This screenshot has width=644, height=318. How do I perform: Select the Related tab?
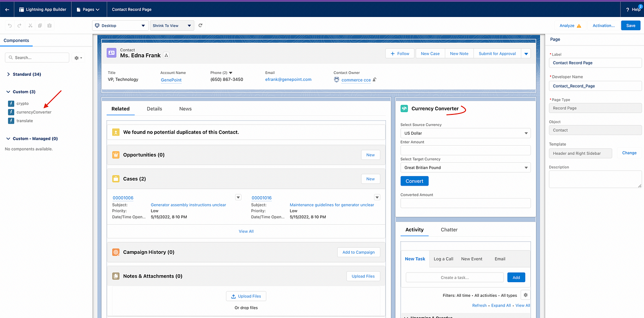point(121,109)
